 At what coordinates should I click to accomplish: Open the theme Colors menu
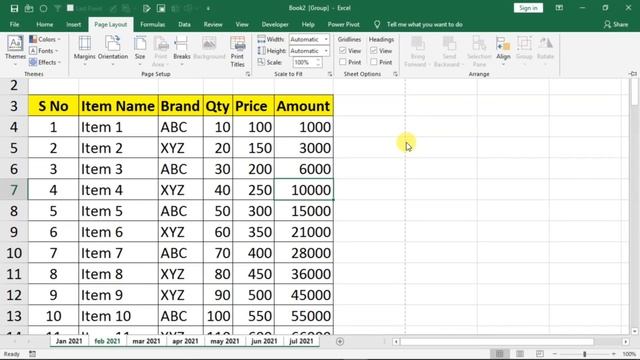coord(45,39)
